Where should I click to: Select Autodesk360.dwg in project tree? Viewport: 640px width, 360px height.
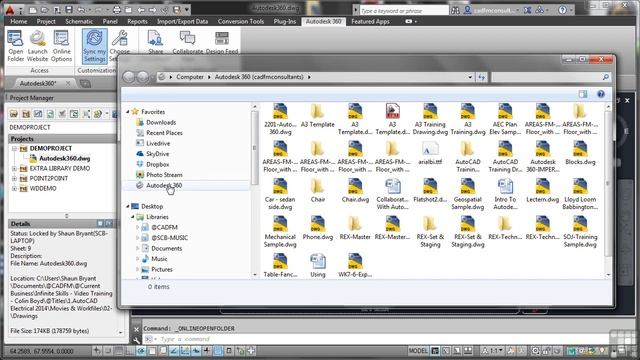(64, 158)
